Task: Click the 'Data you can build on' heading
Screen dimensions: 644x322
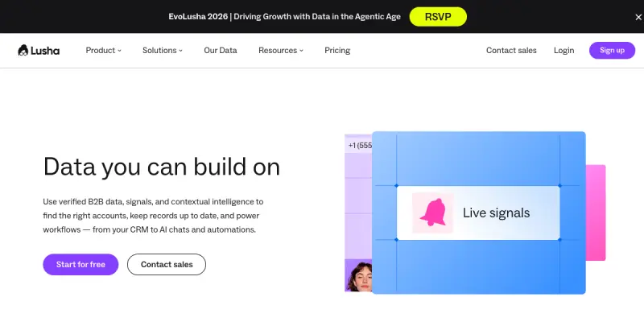Action: pyautogui.click(x=162, y=167)
